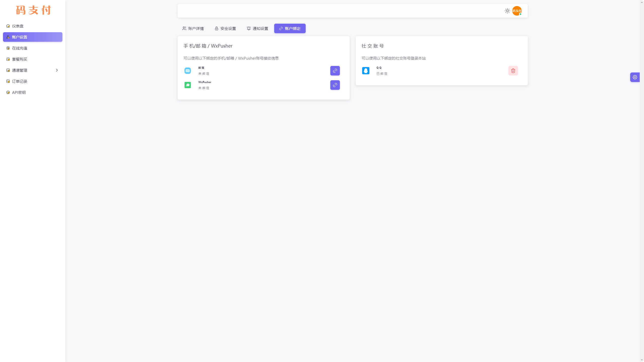Click the blue mailbox envelope icon

click(188, 71)
